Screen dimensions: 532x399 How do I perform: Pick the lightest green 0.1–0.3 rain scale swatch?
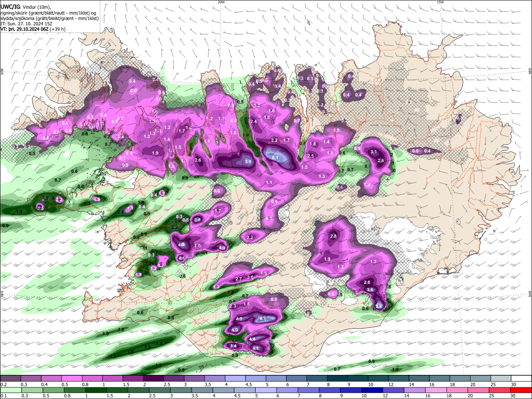[11, 390]
